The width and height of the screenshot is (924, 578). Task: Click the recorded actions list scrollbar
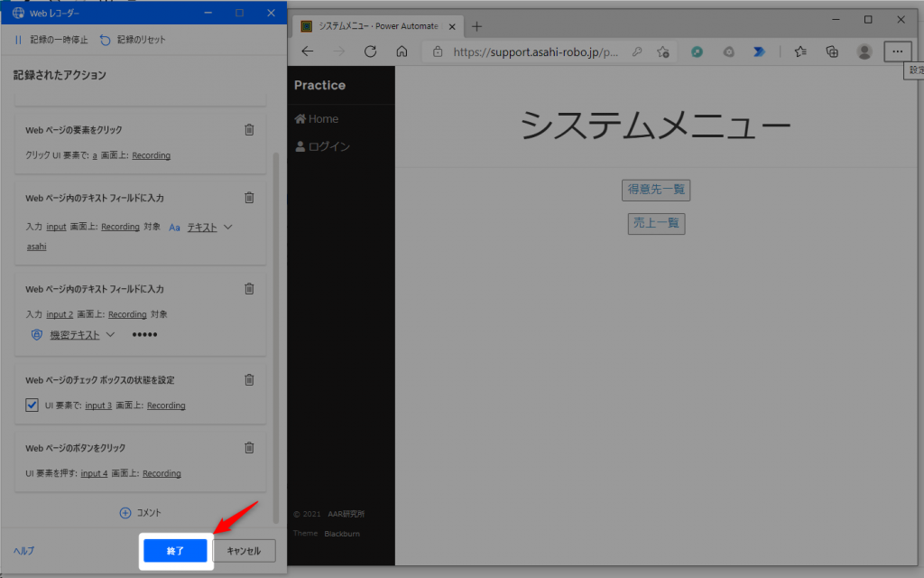(x=276, y=338)
